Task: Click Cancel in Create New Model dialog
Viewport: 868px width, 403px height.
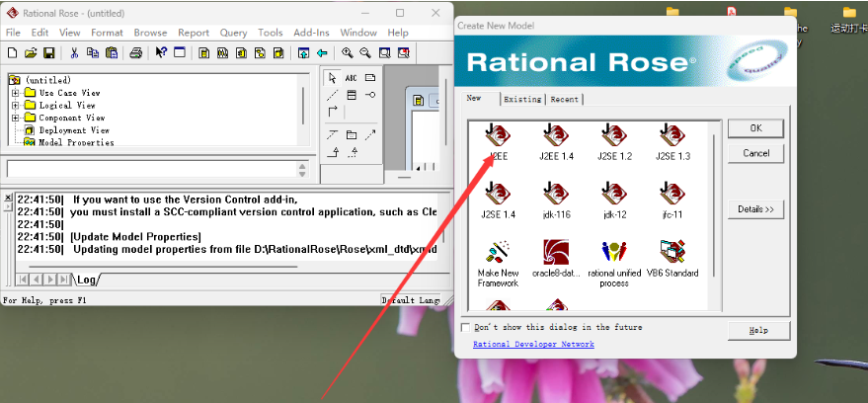Action: (x=755, y=153)
